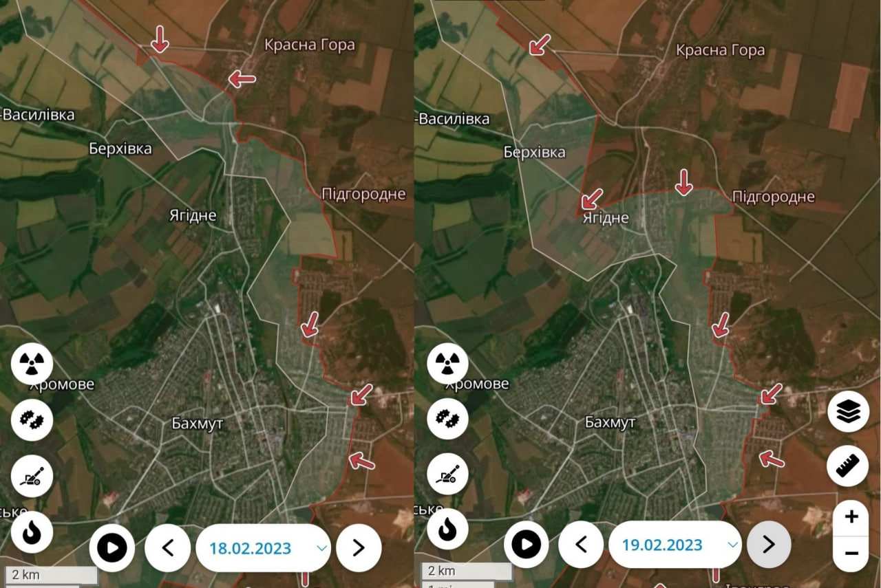
Task: Open the map layers stack button
Action: click(849, 411)
